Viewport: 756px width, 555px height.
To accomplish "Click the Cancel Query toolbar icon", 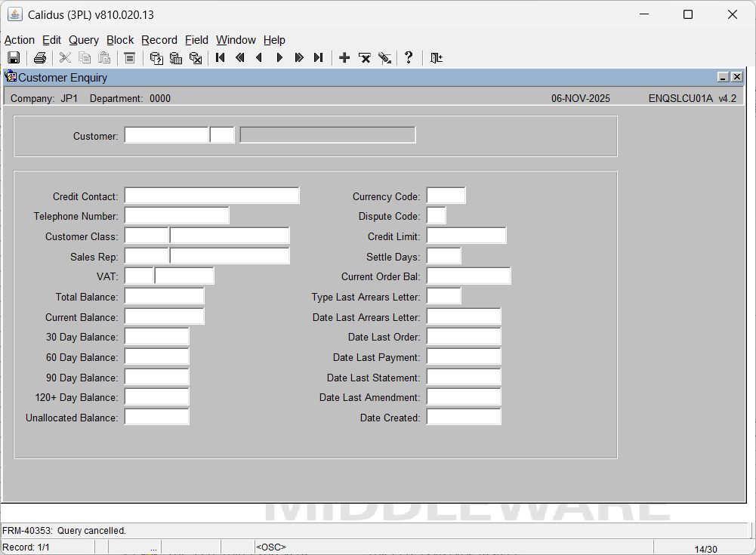I will point(196,58).
